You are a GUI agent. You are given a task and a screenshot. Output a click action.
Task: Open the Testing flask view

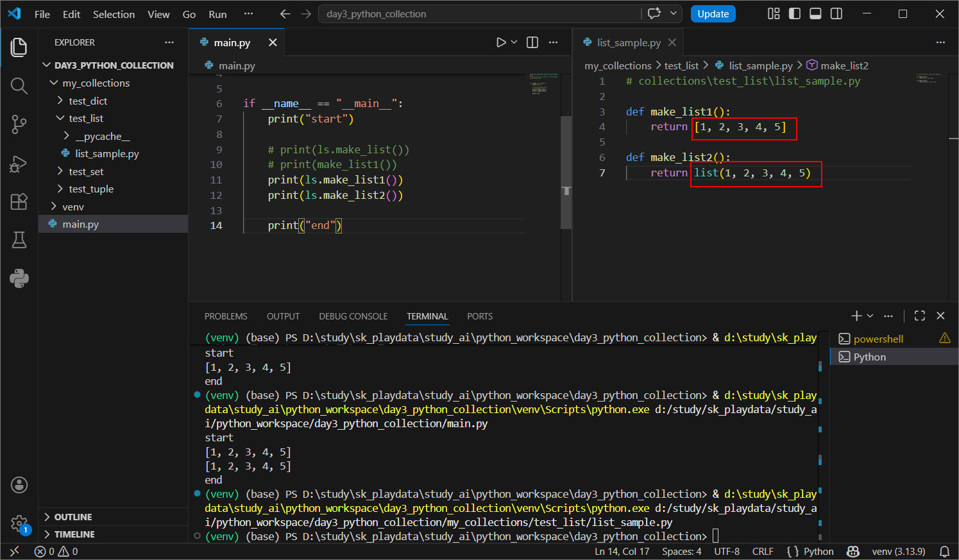point(19,240)
